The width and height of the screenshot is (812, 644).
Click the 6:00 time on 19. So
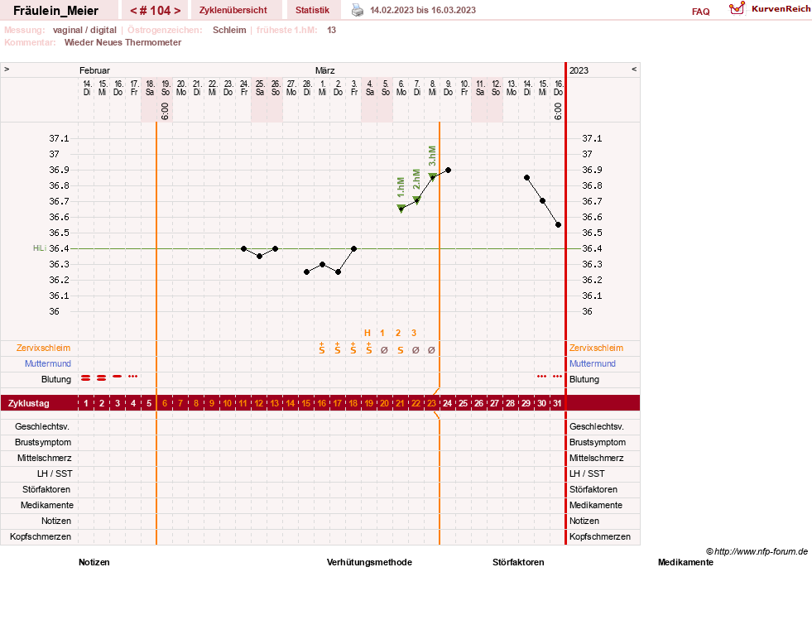click(x=165, y=111)
